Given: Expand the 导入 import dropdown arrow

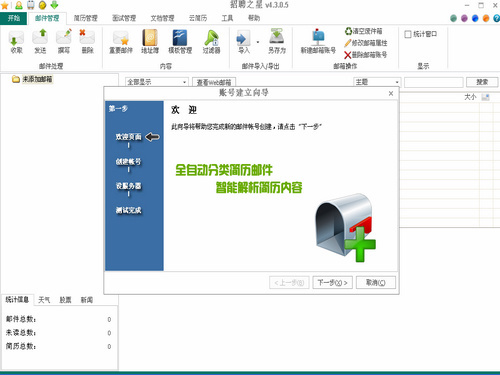Looking at the screenshot, I should 258,42.
